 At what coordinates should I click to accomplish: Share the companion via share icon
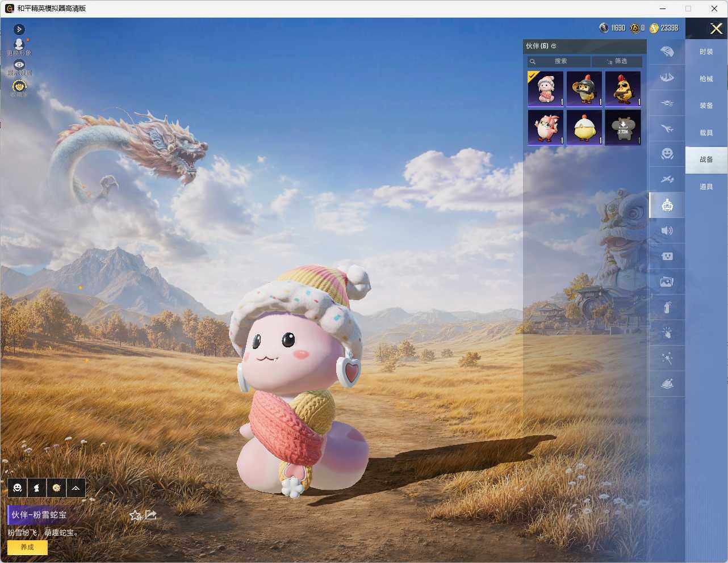[150, 515]
